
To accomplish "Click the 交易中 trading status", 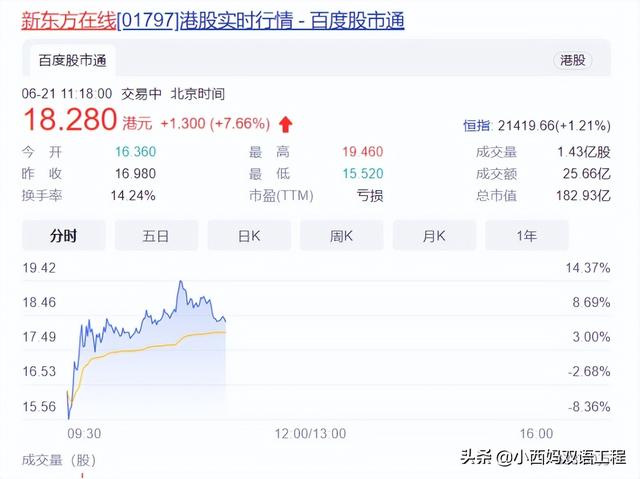I will tap(142, 94).
